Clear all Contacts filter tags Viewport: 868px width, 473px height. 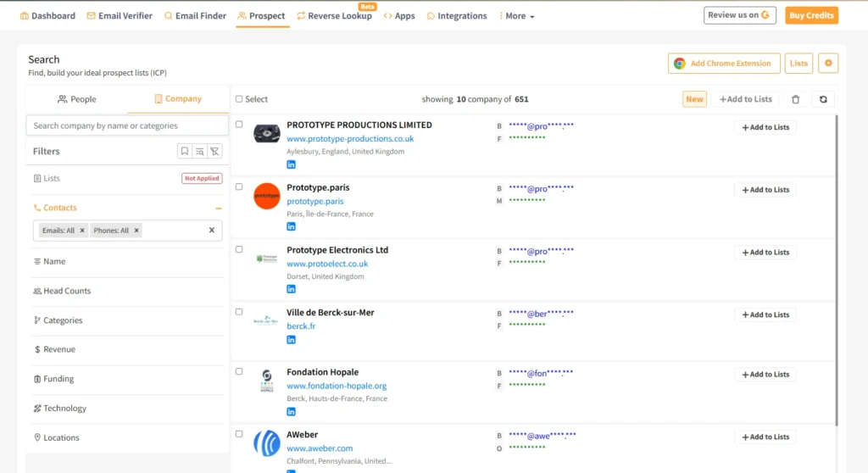click(211, 231)
